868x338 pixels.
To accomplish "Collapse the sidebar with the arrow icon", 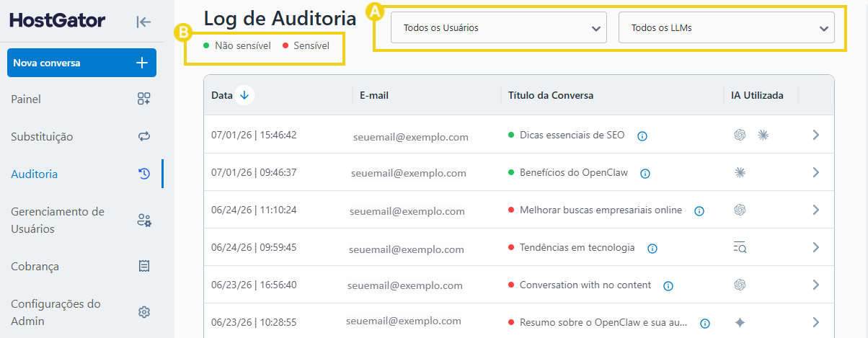I will 143,22.
